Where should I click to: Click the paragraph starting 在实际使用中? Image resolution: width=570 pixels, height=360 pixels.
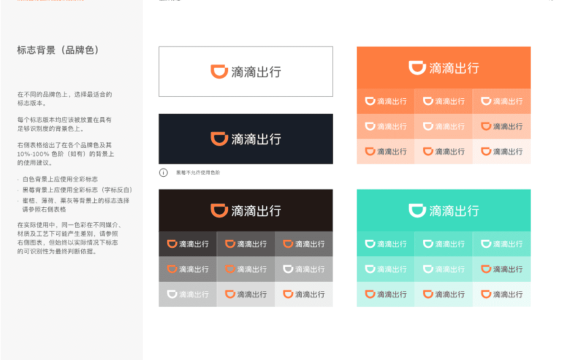[x=69, y=238]
